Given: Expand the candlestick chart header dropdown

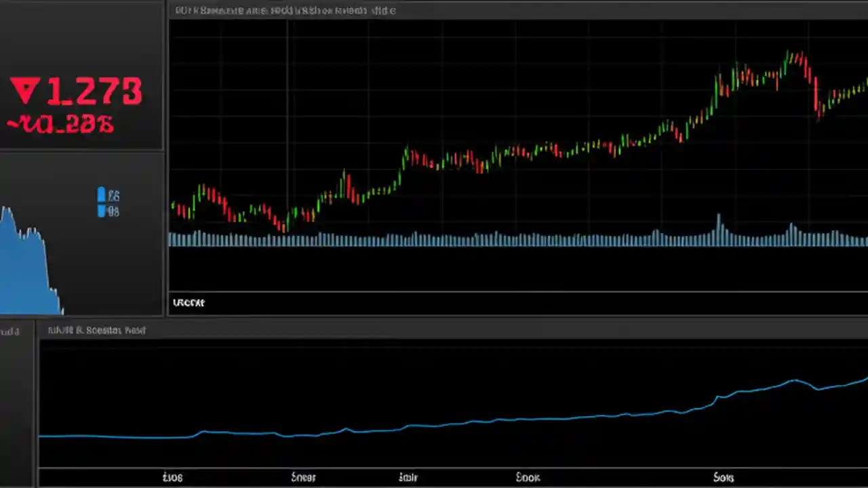Looking at the screenshot, I should coord(285,10).
